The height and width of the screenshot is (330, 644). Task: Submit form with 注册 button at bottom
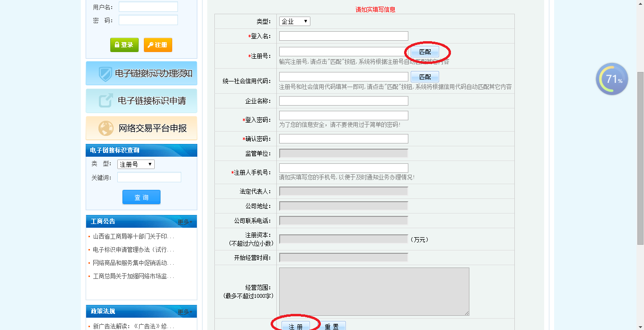pyautogui.click(x=296, y=326)
